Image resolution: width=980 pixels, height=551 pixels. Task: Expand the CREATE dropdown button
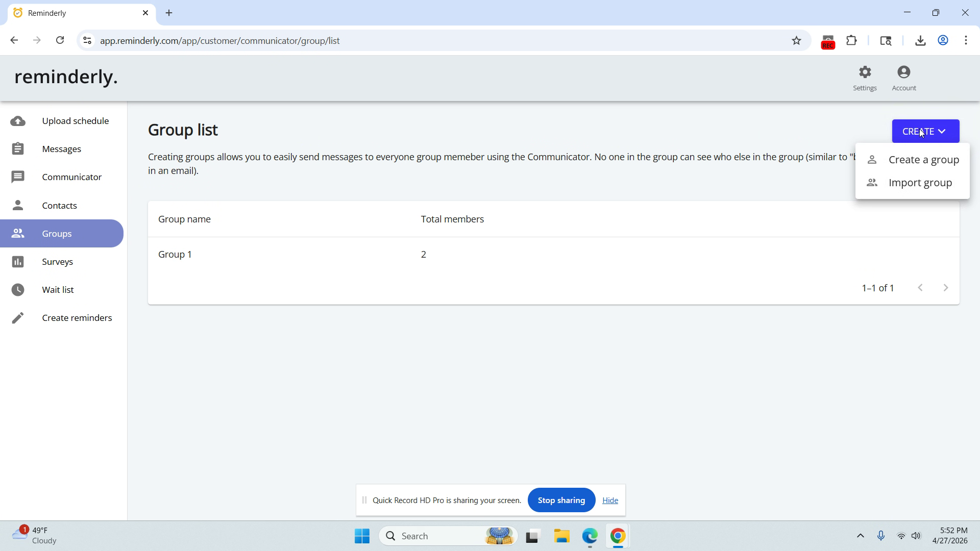point(925,132)
